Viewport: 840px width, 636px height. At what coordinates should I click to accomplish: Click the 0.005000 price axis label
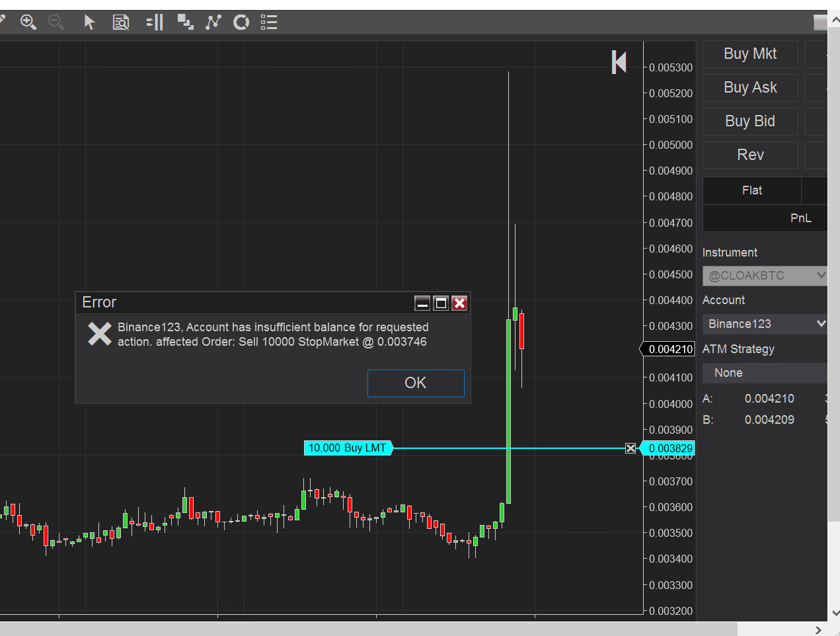tap(671, 145)
